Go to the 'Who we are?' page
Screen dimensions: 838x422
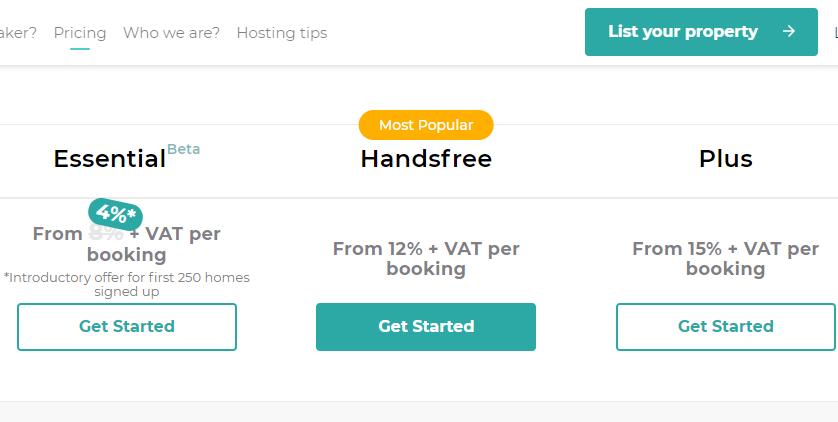coord(171,33)
